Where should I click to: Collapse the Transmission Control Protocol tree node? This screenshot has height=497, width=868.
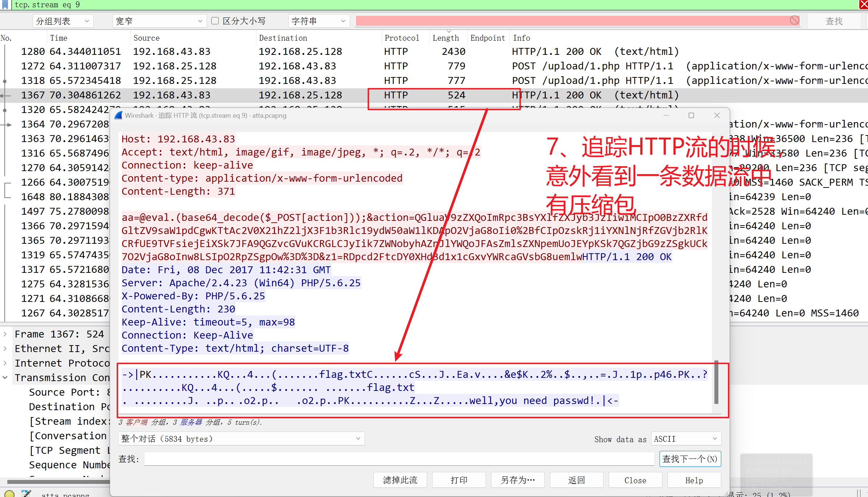(5, 377)
